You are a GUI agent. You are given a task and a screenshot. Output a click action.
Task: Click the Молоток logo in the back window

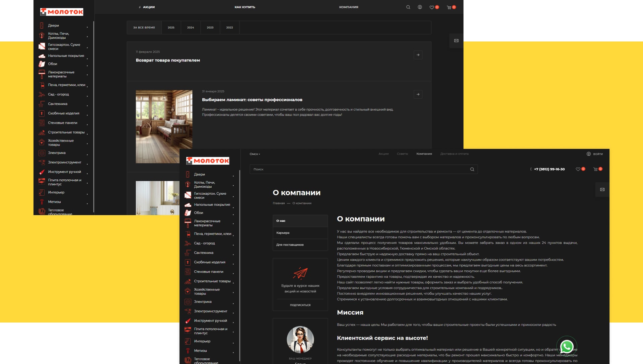[x=62, y=12]
